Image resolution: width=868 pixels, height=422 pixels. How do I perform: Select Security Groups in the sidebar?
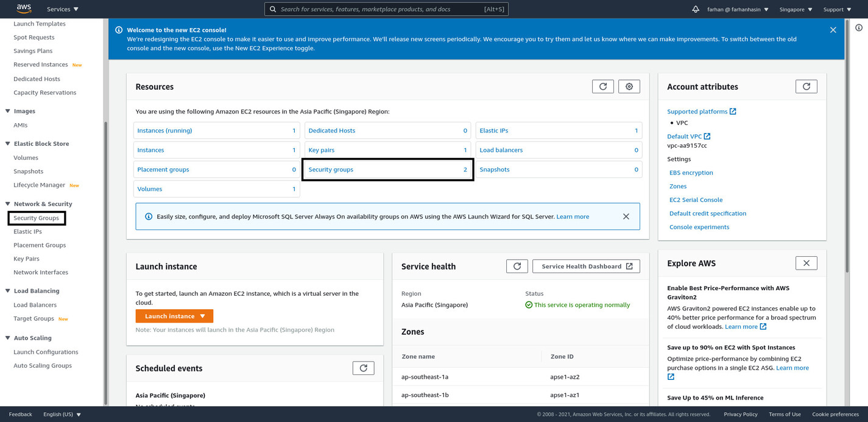click(37, 218)
